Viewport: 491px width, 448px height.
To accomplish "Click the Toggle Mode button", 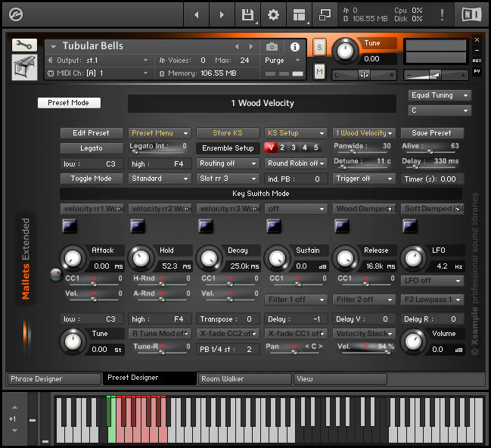I will pos(92,179).
